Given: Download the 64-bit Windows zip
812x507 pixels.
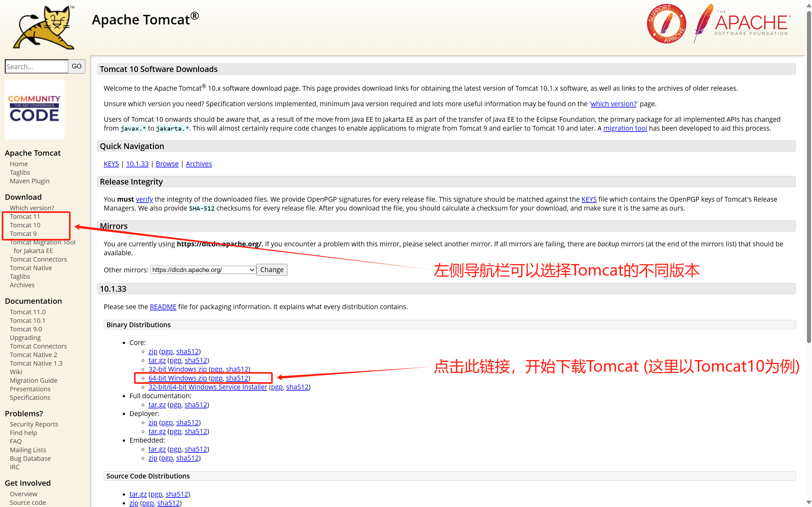Looking at the screenshot, I should (x=177, y=378).
